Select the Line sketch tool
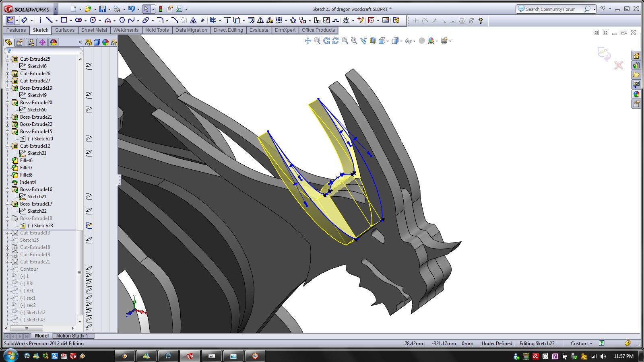 [49, 20]
